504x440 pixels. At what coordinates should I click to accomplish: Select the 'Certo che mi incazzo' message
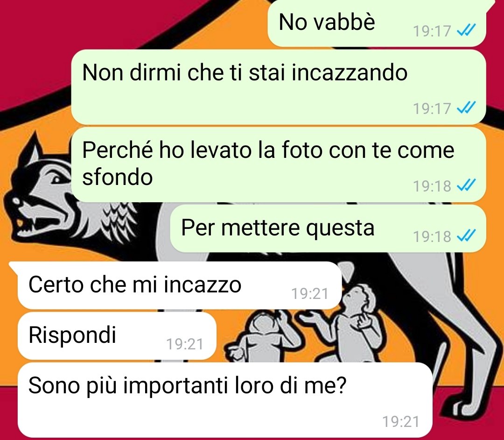(179, 285)
